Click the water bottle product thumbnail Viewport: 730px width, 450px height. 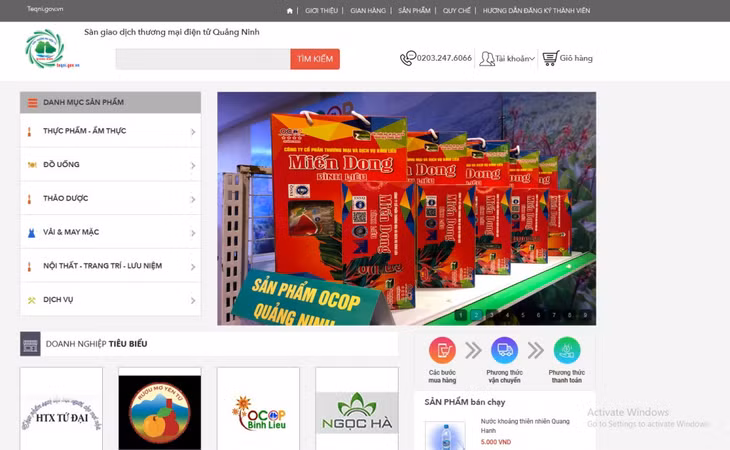tap(445, 436)
